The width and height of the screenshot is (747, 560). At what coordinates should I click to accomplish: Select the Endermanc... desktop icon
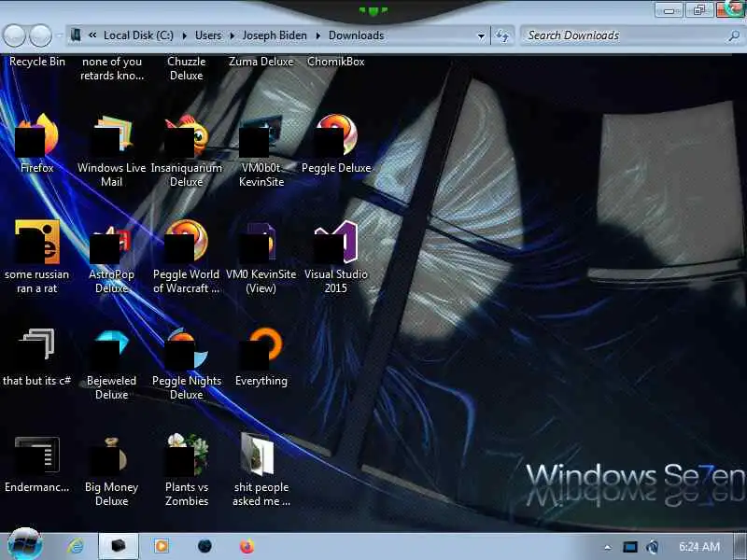(x=37, y=463)
